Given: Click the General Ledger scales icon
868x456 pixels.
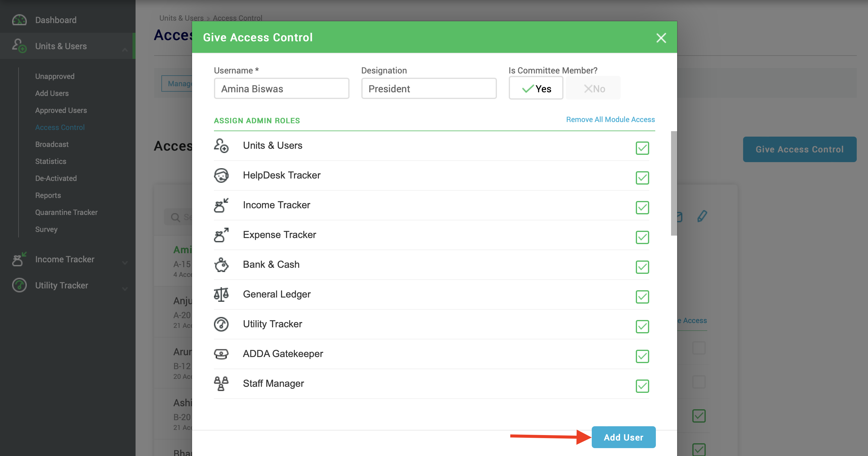Looking at the screenshot, I should pyautogui.click(x=221, y=294).
